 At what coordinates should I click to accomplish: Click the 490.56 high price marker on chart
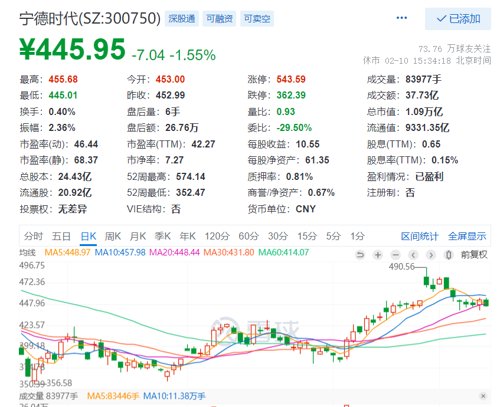click(x=402, y=266)
